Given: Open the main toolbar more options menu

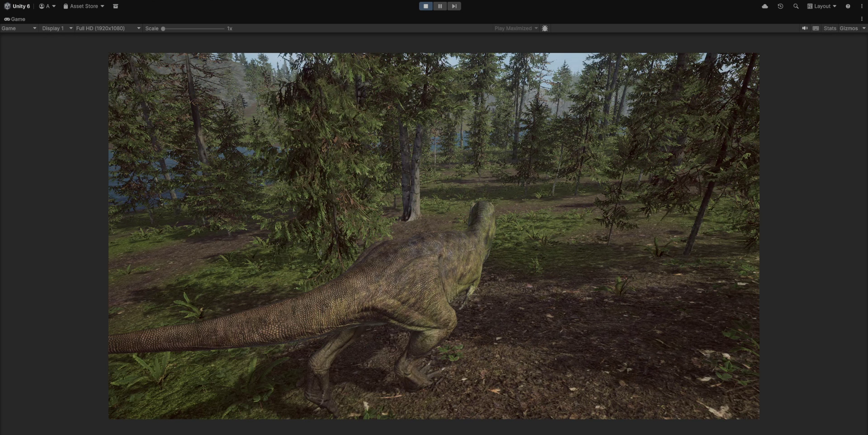Looking at the screenshot, I should pyautogui.click(x=862, y=6).
